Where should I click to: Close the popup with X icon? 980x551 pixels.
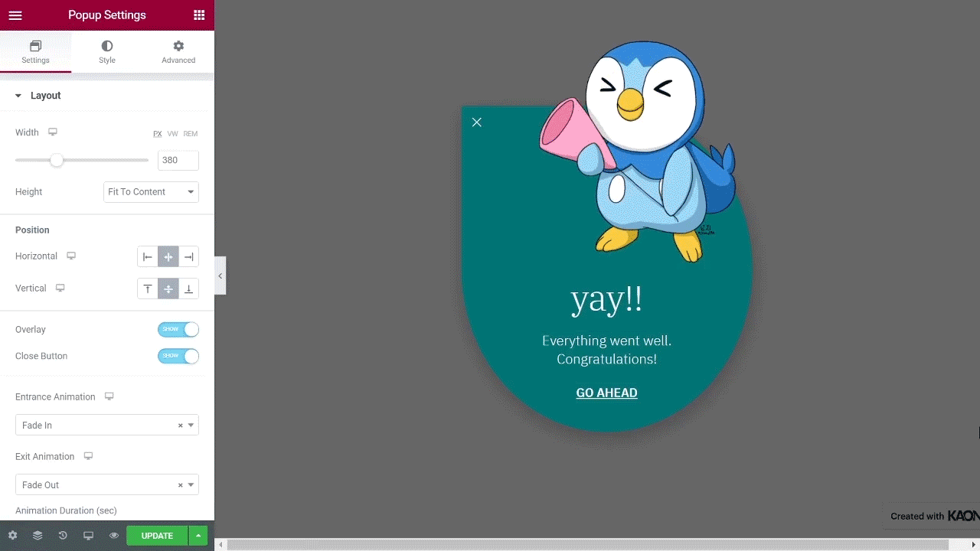(477, 122)
